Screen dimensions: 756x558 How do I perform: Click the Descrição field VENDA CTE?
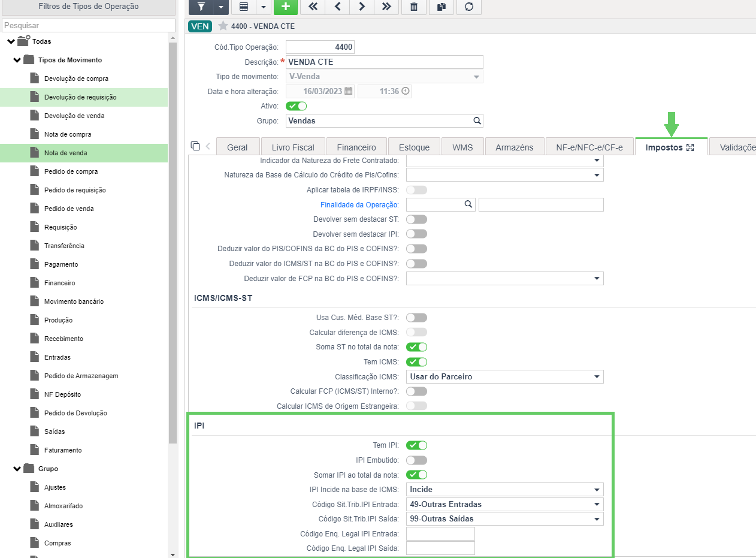click(385, 62)
